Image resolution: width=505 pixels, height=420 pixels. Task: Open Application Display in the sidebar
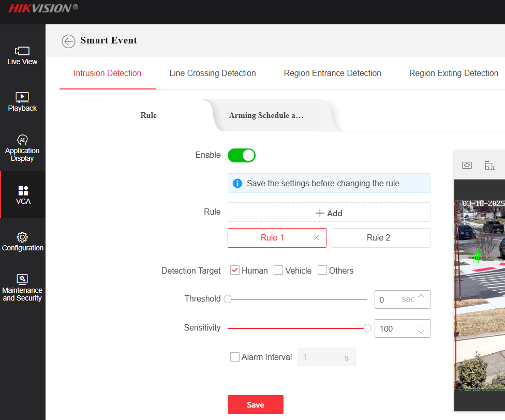(22, 148)
